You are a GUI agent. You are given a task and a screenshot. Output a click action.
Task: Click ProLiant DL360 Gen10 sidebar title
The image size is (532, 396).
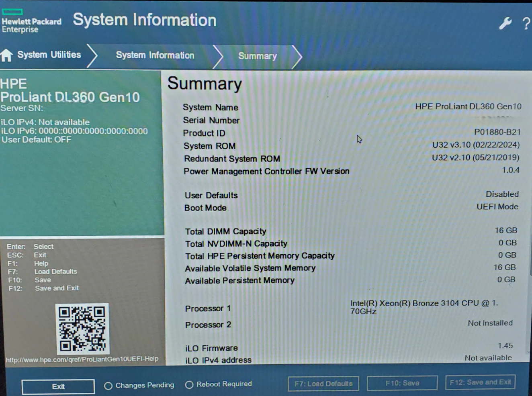70,97
